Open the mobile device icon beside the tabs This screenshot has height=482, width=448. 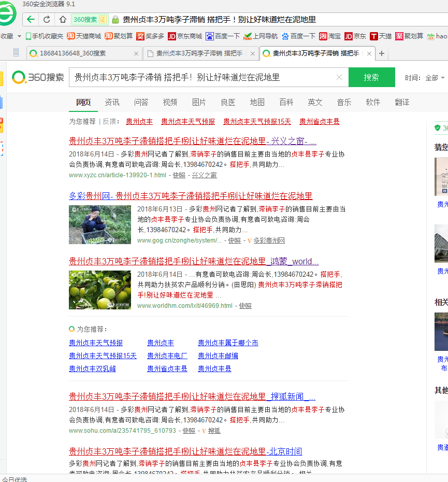pos(16,53)
